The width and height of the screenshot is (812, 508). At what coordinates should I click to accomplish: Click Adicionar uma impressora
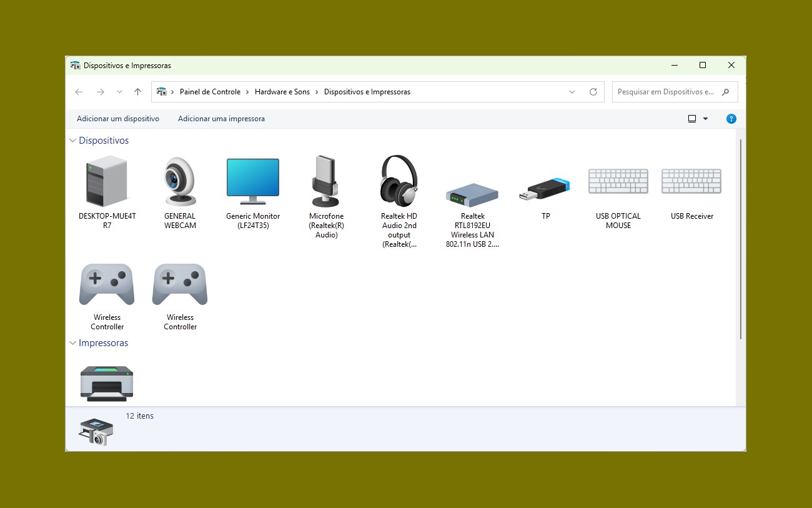[221, 118]
